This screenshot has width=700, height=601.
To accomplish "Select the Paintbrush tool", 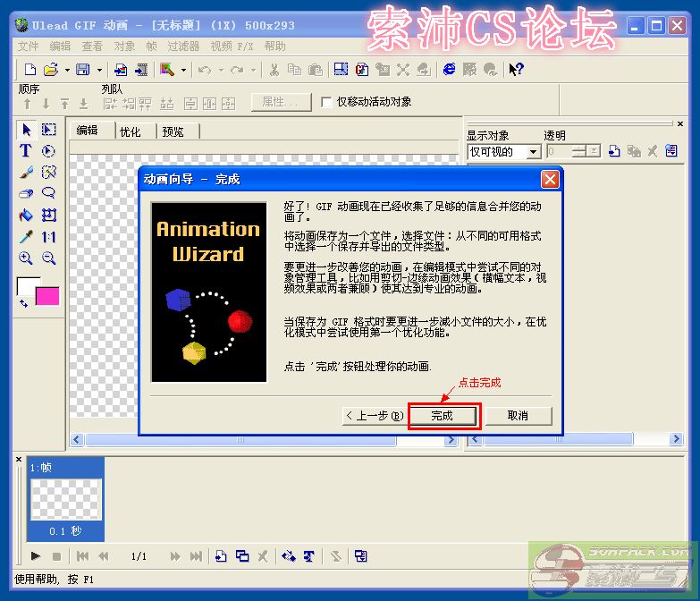I will [x=26, y=172].
